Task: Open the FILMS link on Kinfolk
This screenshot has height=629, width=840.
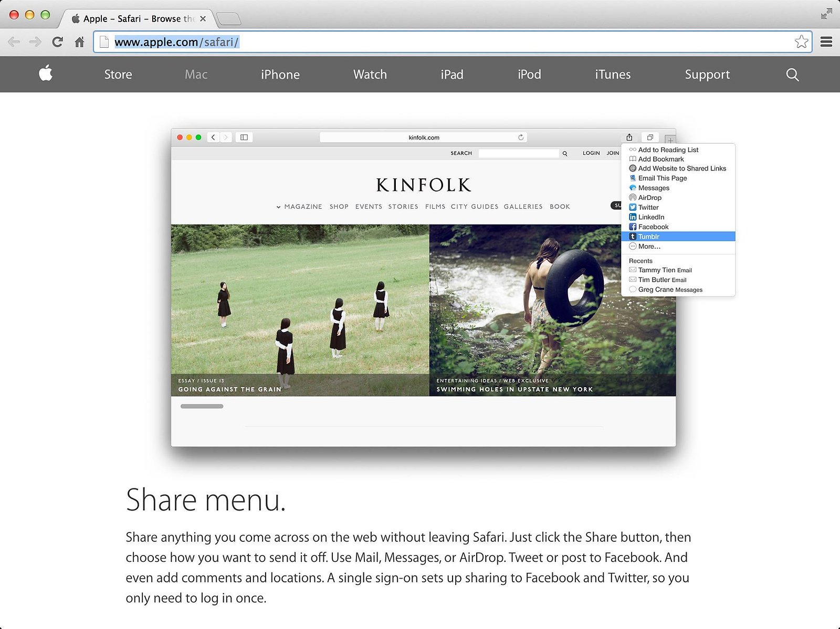Action: pyautogui.click(x=435, y=207)
